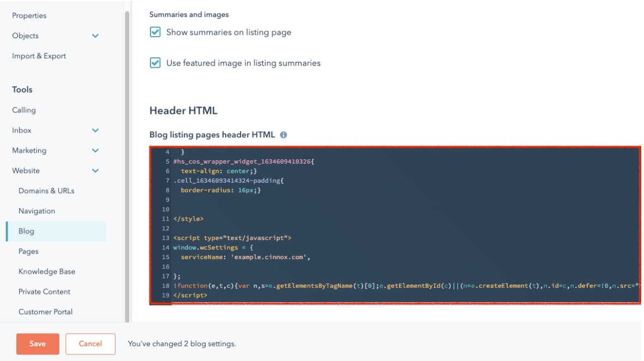Screen dimensions: 644x361
Task: Open the Calling tool settings
Action: point(24,110)
